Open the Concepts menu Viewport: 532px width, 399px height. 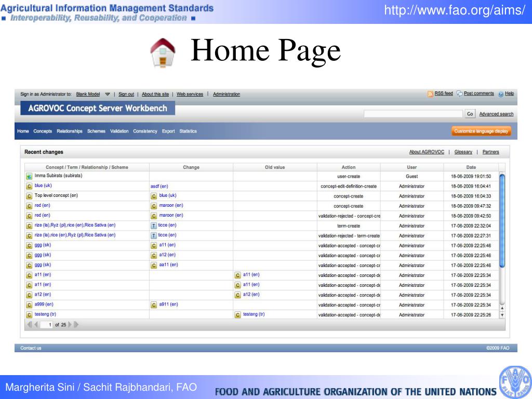(x=43, y=131)
